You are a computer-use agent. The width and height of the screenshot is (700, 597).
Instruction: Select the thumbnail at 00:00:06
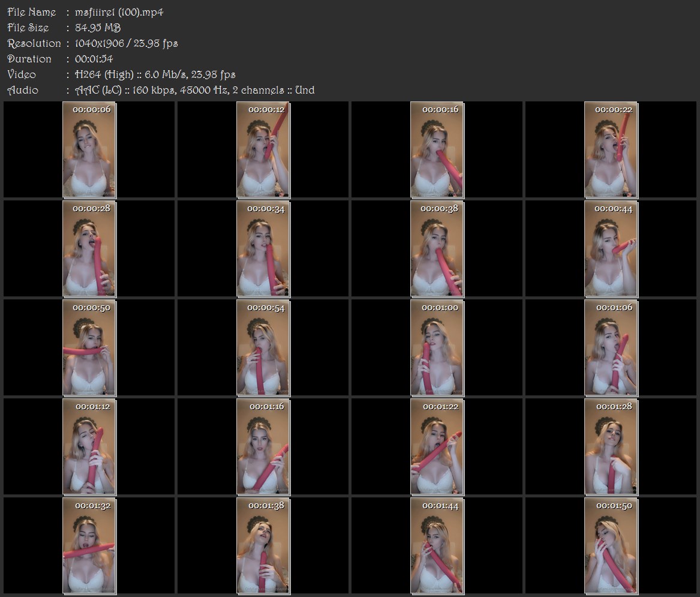(89, 149)
